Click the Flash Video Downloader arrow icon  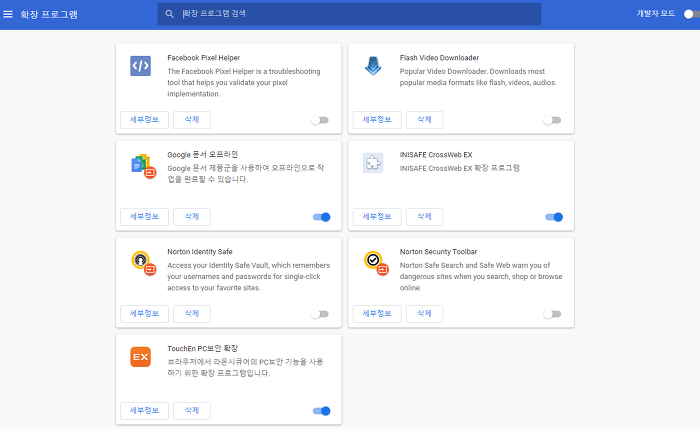point(373,66)
